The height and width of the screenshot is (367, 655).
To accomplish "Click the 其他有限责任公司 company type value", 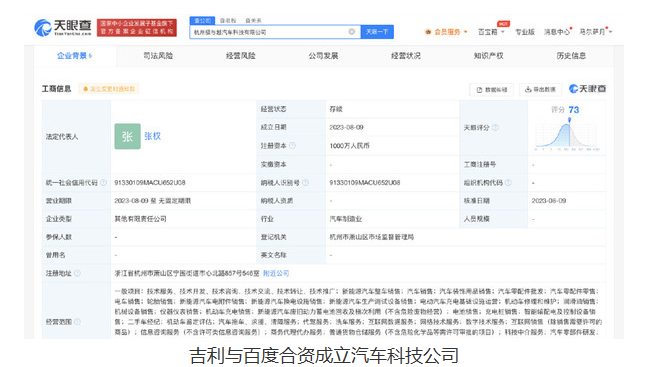I will pyautogui.click(x=140, y=219).
